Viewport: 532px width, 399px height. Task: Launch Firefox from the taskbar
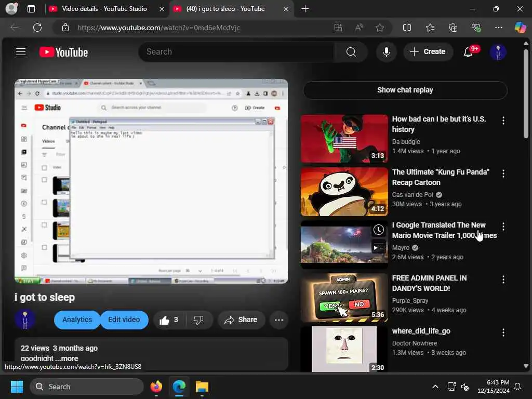click(x=156, y=387)
